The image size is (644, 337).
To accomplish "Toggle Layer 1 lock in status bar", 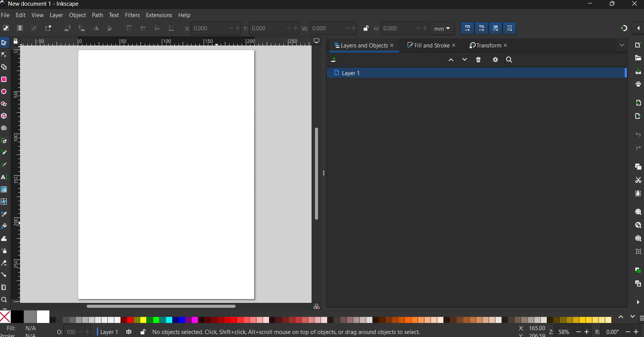I will [143, 332].
